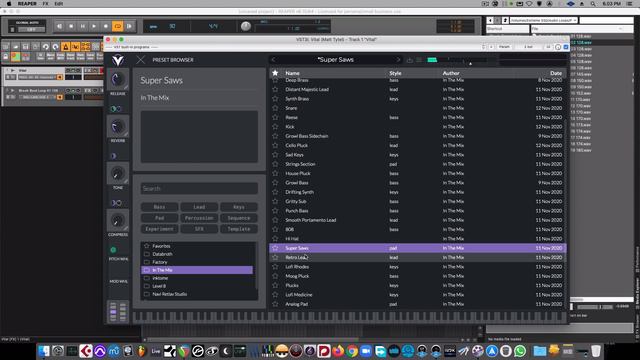Click REAPER playback rate knob
Screen dimensions: 640x360
[x=246, y=26]
